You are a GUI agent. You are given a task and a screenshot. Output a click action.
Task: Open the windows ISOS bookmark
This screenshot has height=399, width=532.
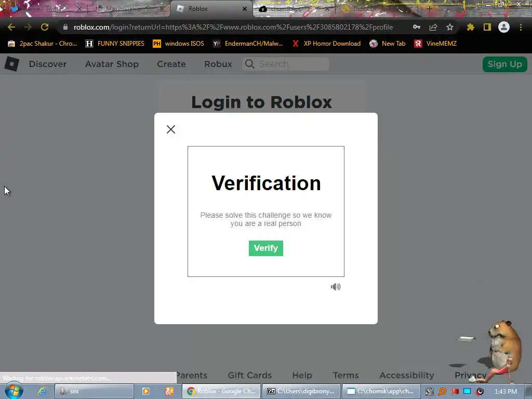pyautogui.click(x=179, y=44)
